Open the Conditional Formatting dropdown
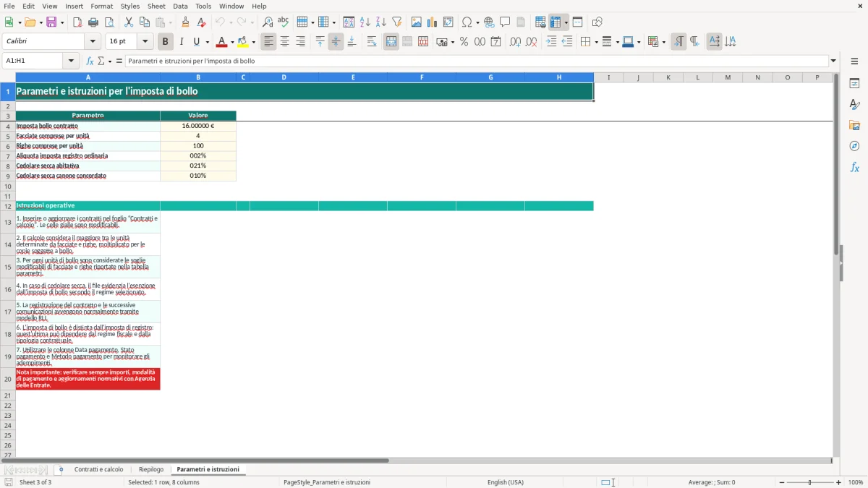 663,42
